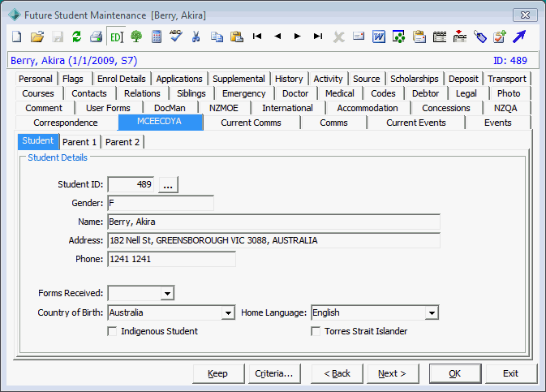
Task: Tick the Torres Strait Islander checkbox
Action: pyautogui.click(x=316, y=331)
